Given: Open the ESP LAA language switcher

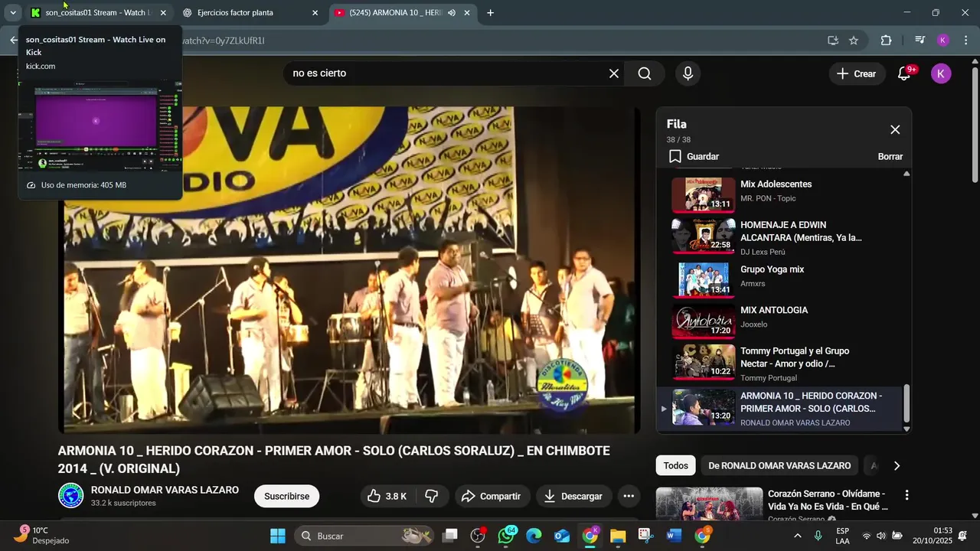Looking at the screenshot, I should tap(842, 536).
